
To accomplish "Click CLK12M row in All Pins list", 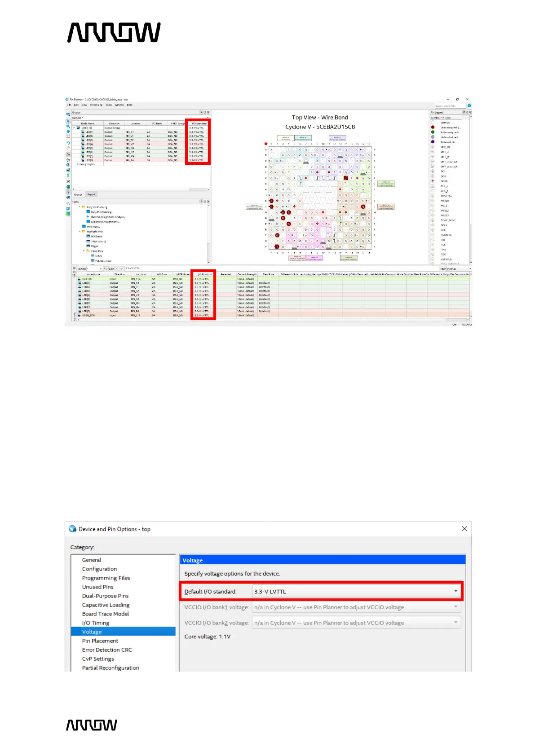I will (x=273, y=279).
